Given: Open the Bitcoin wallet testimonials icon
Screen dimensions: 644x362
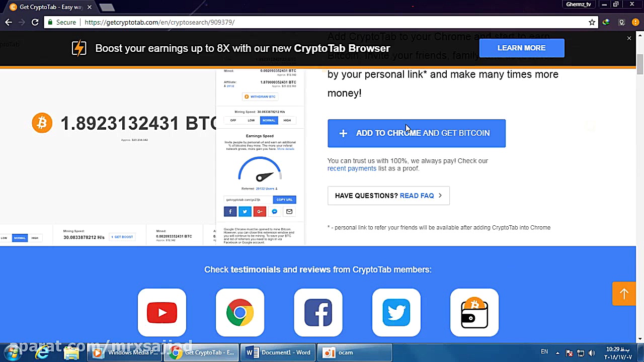Looking at the screenshot, I should click(474, 312).
